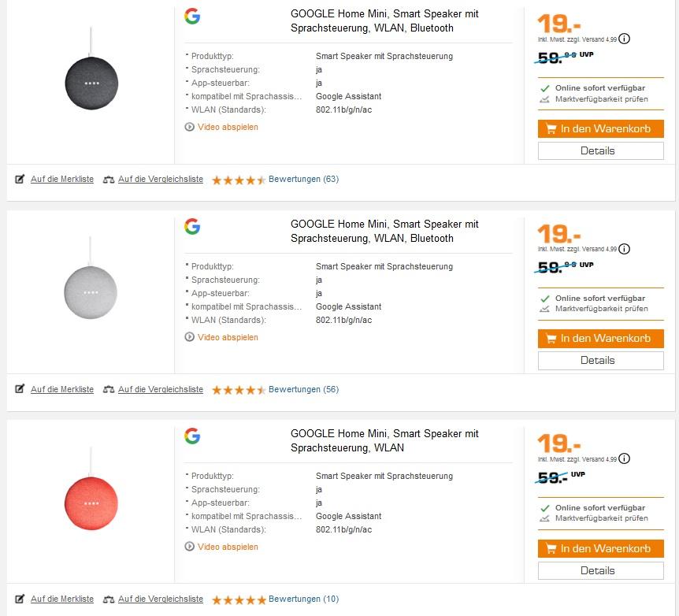
Task: Click Google logo in first product listing
Action: pyautogui.click(x=192, y=17)
